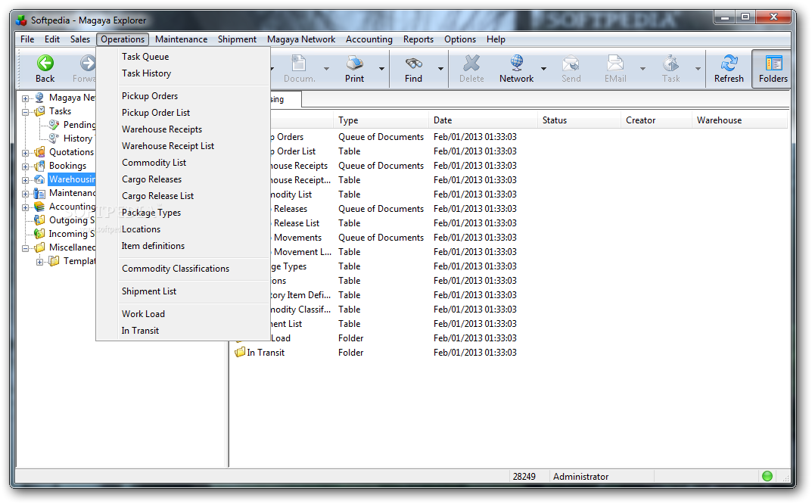Open the Find binoculars tool
Viewport: 812px width, 504px height.
(413, 64)
